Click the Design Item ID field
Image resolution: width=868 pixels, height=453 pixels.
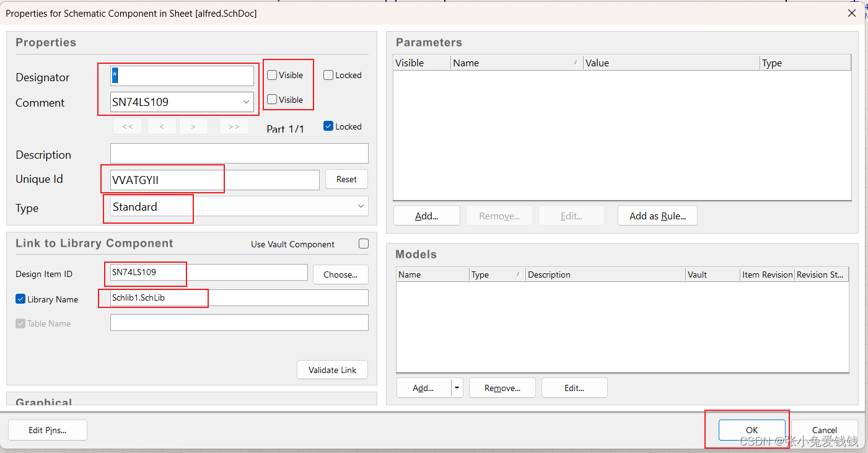click(x=209, y=272)
